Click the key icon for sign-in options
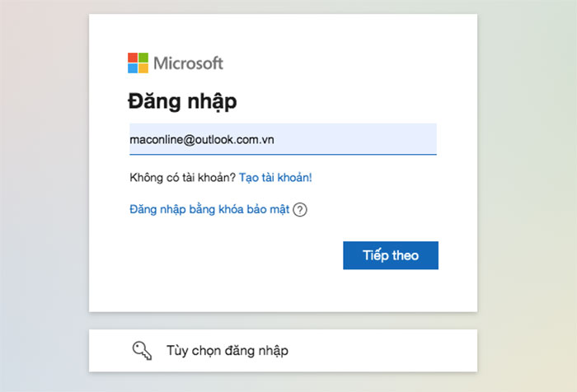Image resolution: width=577 pixels, height=392 pixels. point(142,351)
